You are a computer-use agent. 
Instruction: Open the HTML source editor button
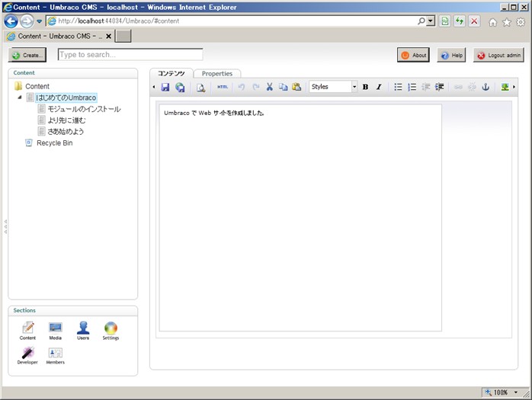point(223,87)
